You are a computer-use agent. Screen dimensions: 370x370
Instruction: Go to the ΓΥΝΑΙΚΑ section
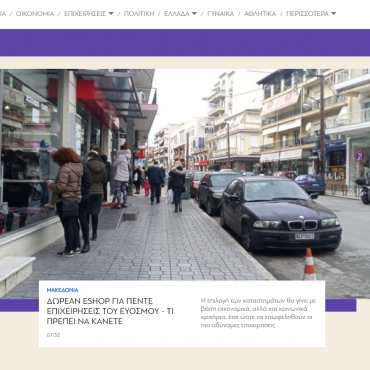[220, 14]
